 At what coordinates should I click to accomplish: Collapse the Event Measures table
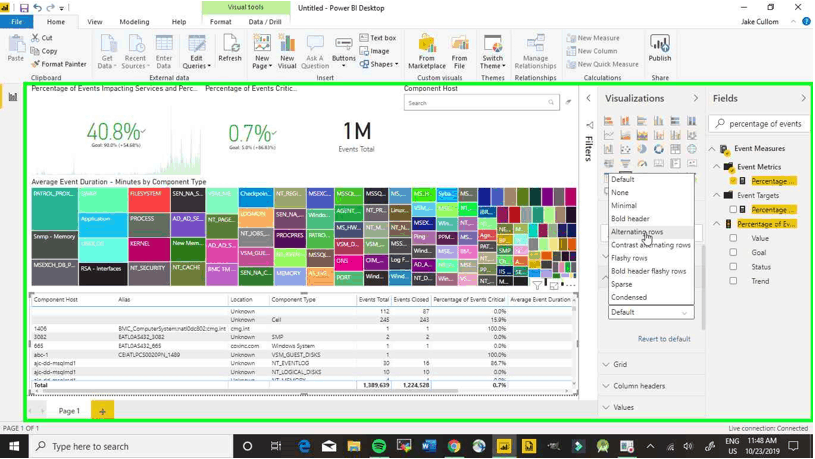coord(712,149)
